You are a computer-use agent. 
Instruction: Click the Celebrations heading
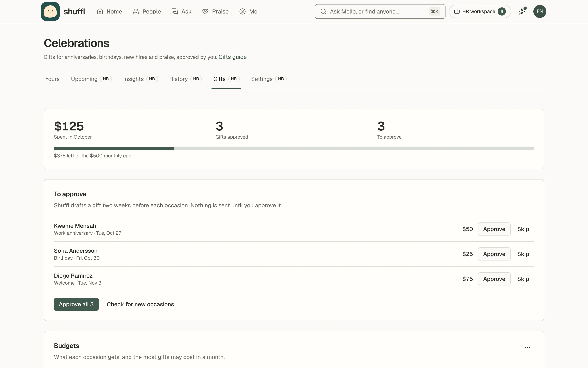(76, 43)
